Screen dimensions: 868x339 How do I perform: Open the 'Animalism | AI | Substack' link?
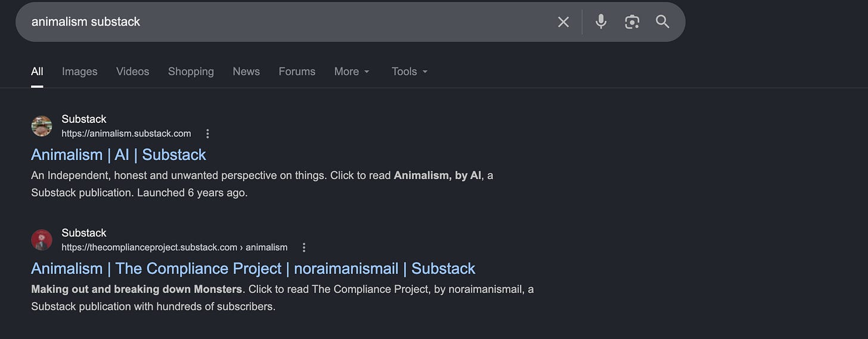(x=119, y=155)
